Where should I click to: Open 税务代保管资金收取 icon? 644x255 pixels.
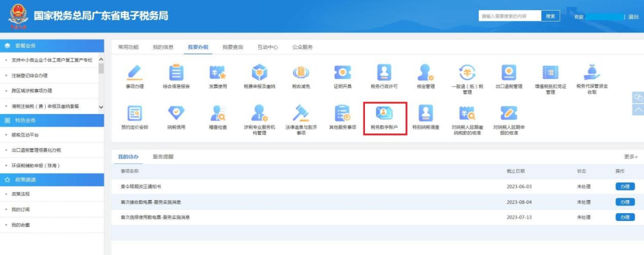click(592, 73)
